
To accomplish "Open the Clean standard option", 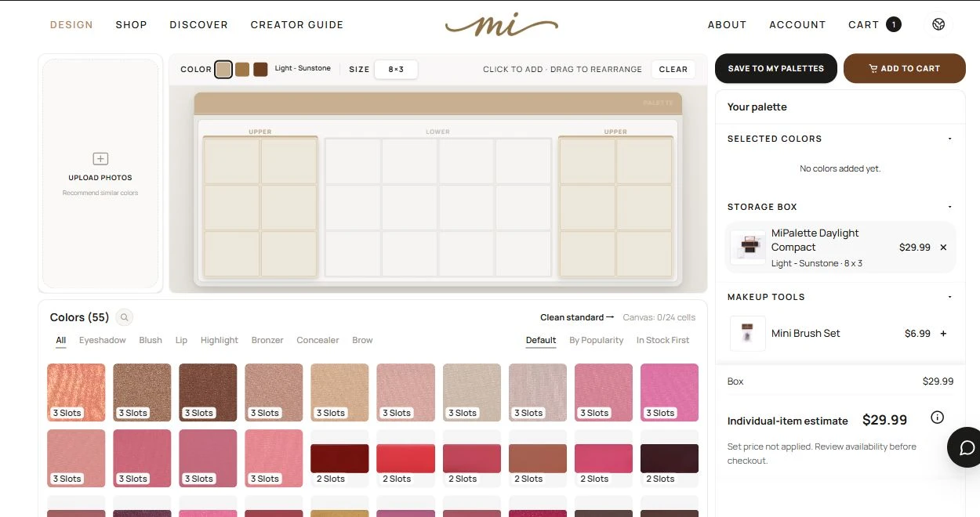I will pos(577,317).
